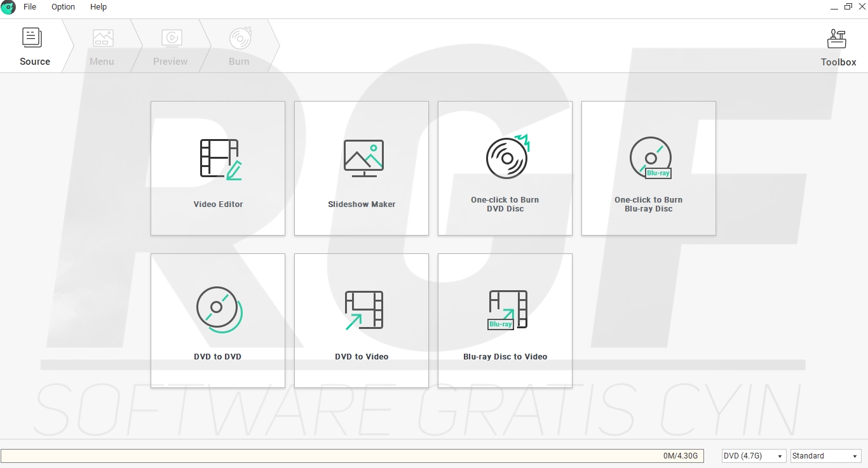Click the DVD to DVD disc icon
This screenshot has width=868, height=468.
click(219, 310)
